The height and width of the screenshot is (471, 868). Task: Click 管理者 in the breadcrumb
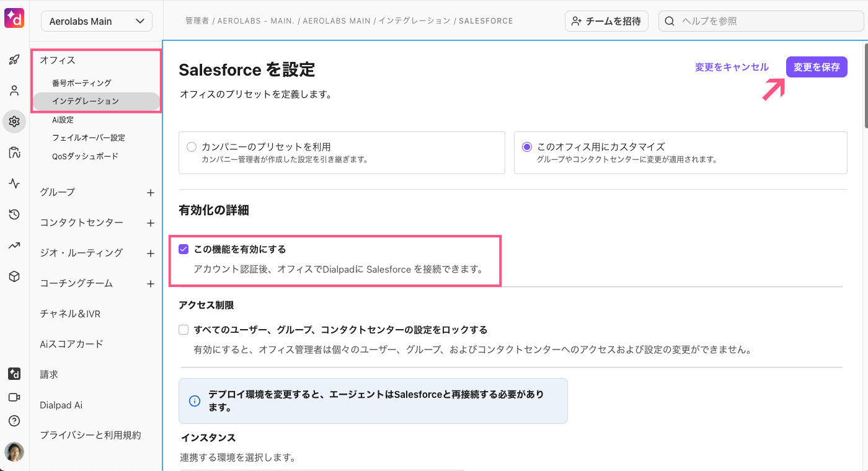coord(197,21)
